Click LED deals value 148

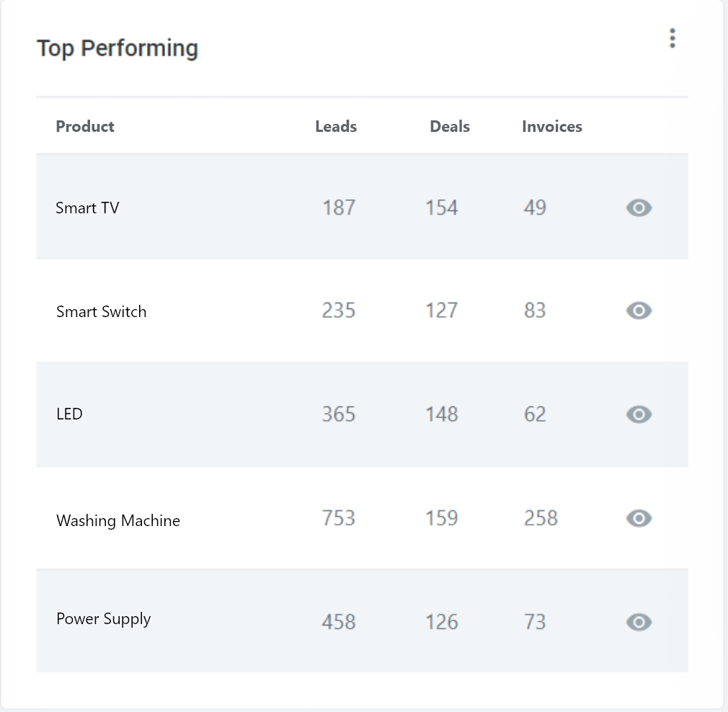pos(442,414)
